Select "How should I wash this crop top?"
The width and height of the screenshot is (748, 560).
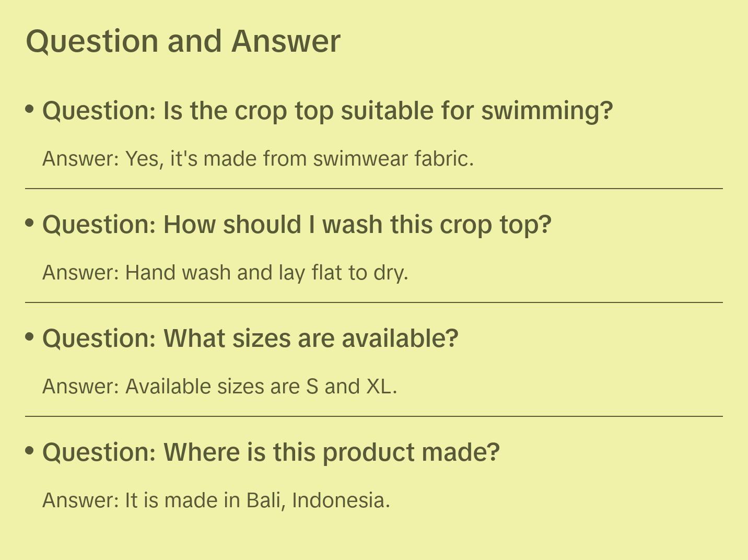[297, 225]
